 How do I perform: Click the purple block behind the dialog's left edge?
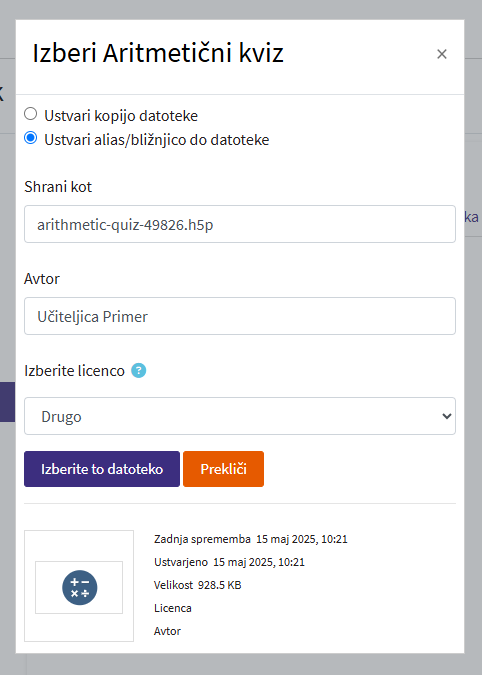7,402
